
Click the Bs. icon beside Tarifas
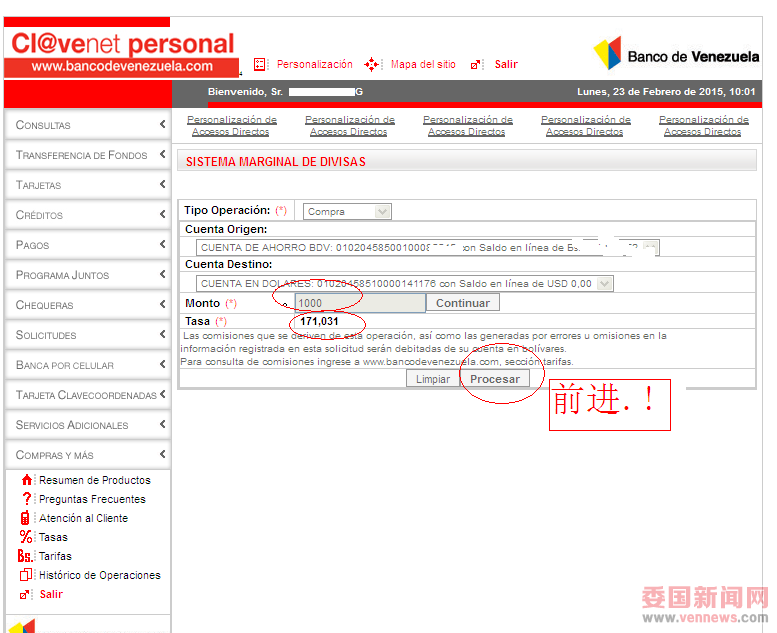[x=25, y=556]
